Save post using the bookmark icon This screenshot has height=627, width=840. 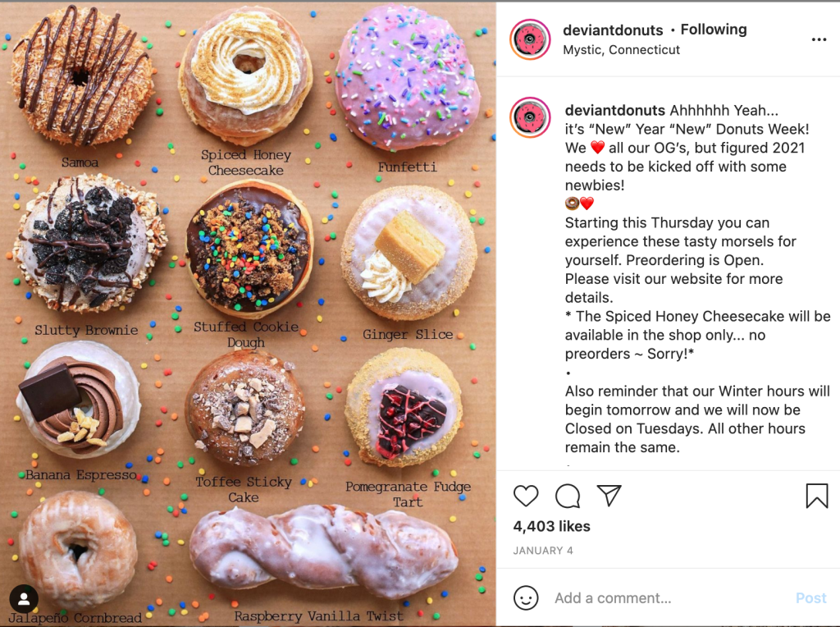coord(817,495)
